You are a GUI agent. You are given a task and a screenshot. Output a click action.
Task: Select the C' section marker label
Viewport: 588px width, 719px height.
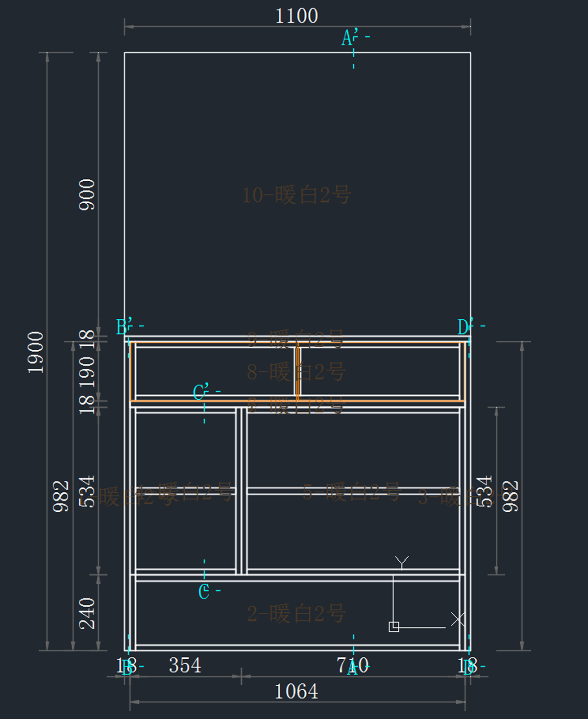point(201,392)
